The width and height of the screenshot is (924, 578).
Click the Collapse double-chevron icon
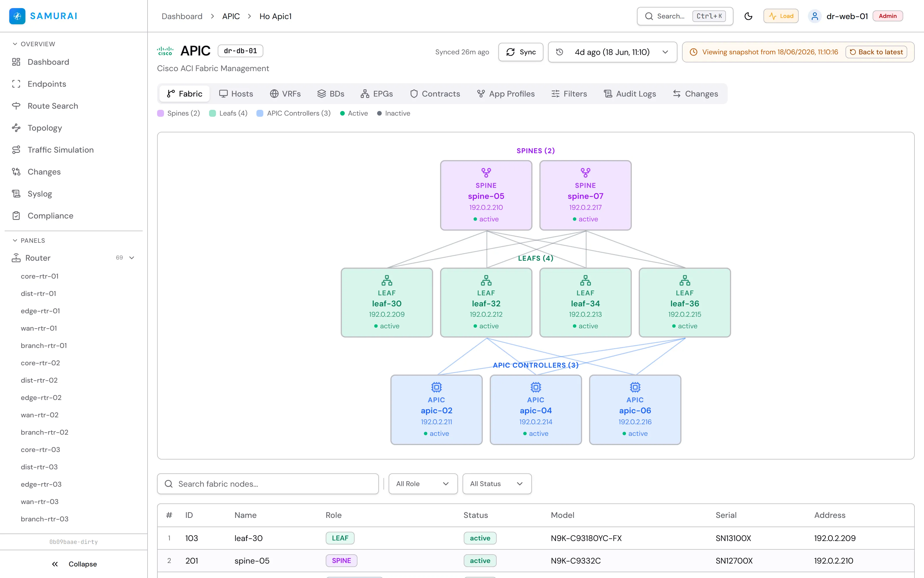(55, 564)
